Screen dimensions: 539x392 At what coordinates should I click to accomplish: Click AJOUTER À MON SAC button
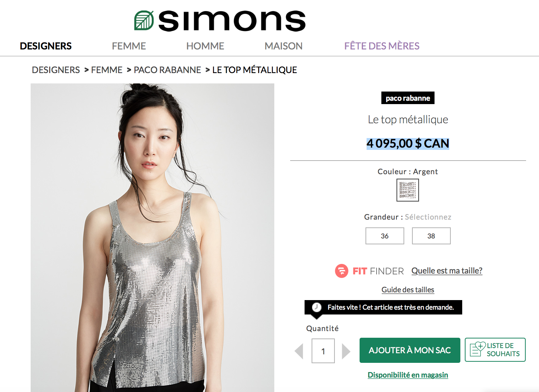pyautogui.click(x=410, y=350)
